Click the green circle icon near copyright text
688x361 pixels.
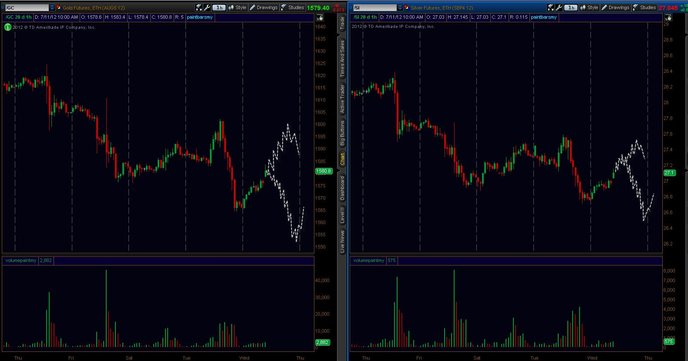coord(7,27)
